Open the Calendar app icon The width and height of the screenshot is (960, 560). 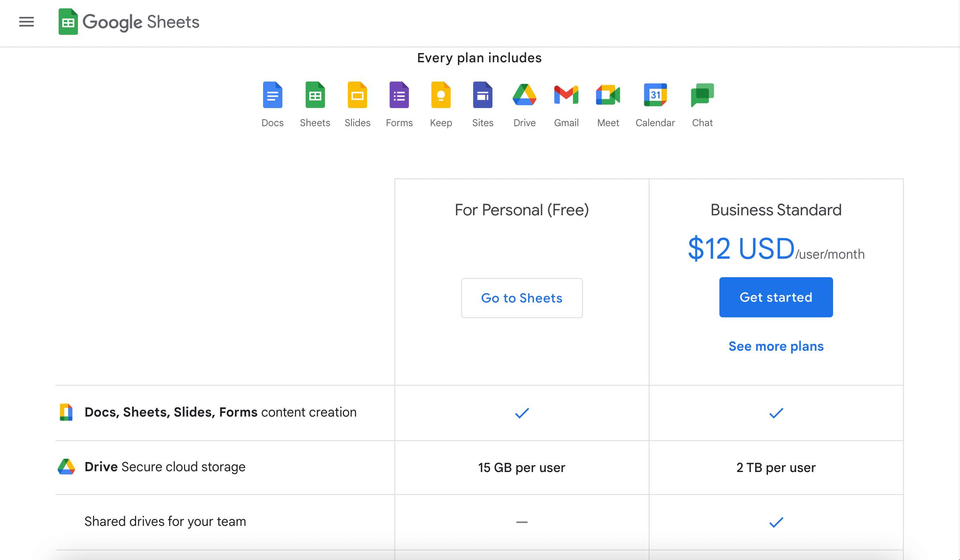[655, 95]
